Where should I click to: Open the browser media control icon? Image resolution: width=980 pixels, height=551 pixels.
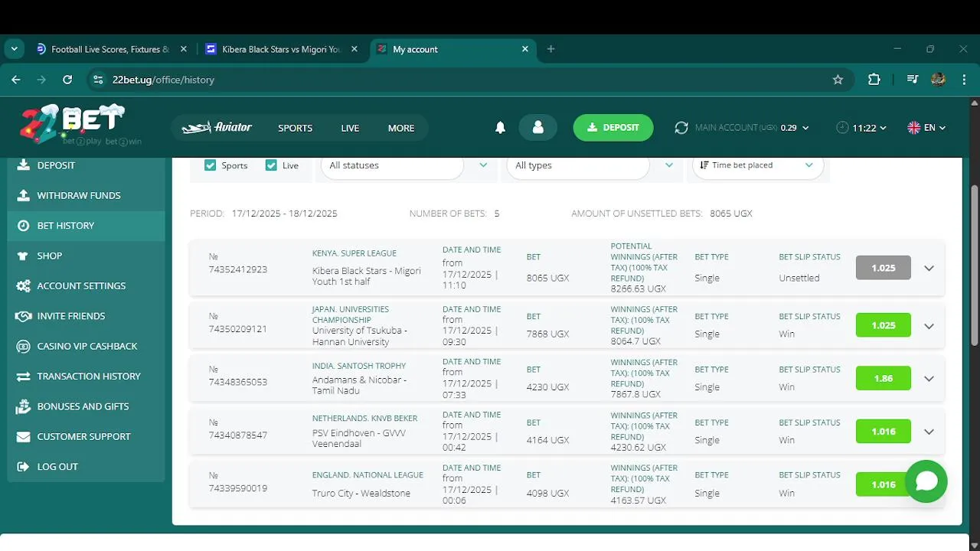(912, 80)
